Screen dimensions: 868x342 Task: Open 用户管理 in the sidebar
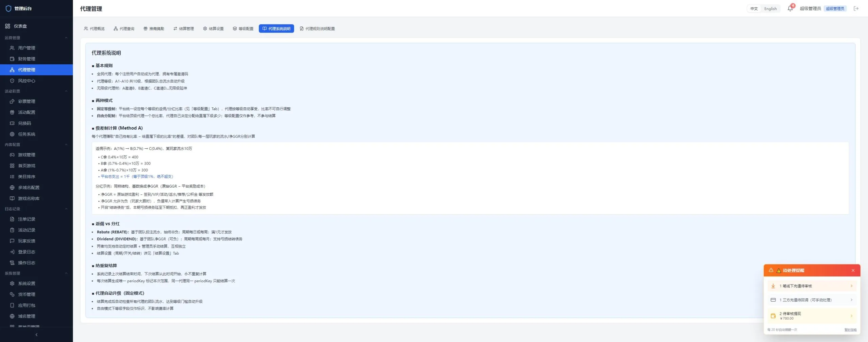click(x=36, y=48)
